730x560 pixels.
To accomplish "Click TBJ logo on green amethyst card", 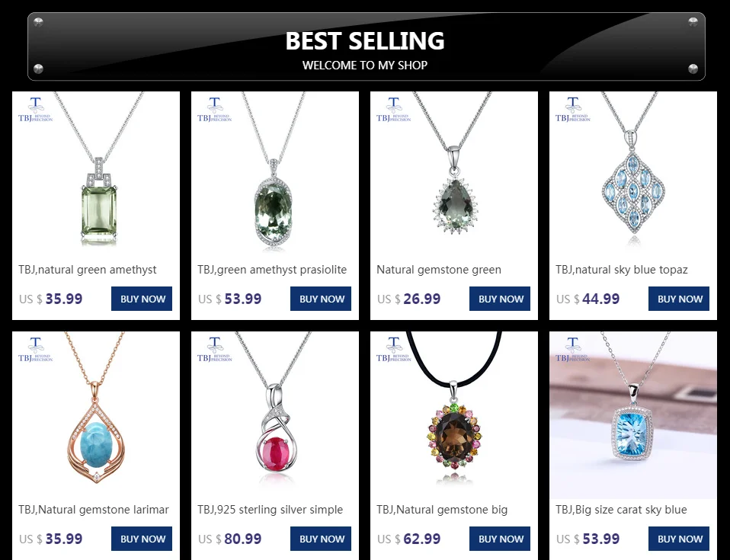I will coord(35,110).
